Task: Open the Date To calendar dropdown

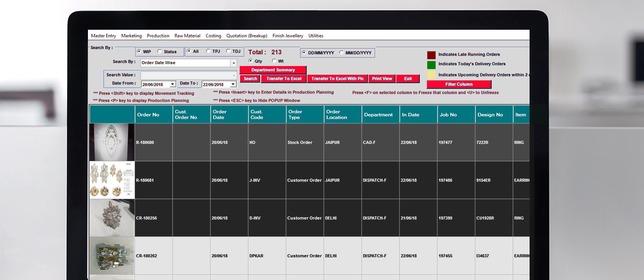Action: click(x=233, y=84)
